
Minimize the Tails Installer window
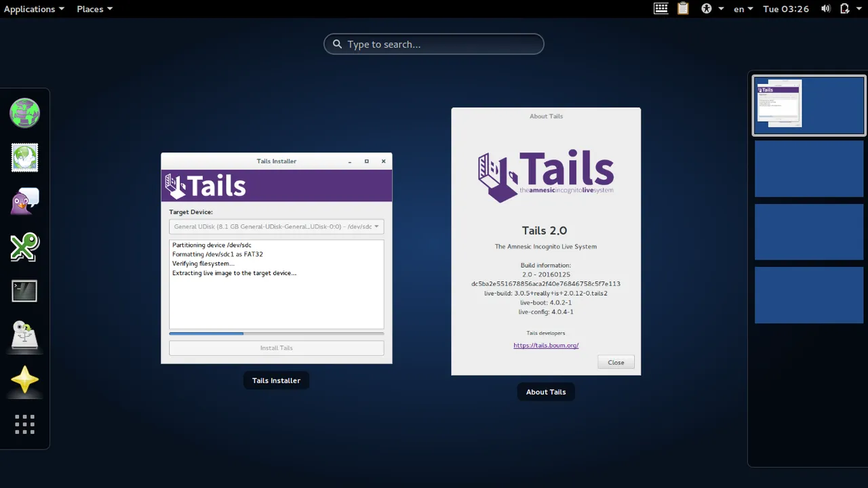point(350,161)
